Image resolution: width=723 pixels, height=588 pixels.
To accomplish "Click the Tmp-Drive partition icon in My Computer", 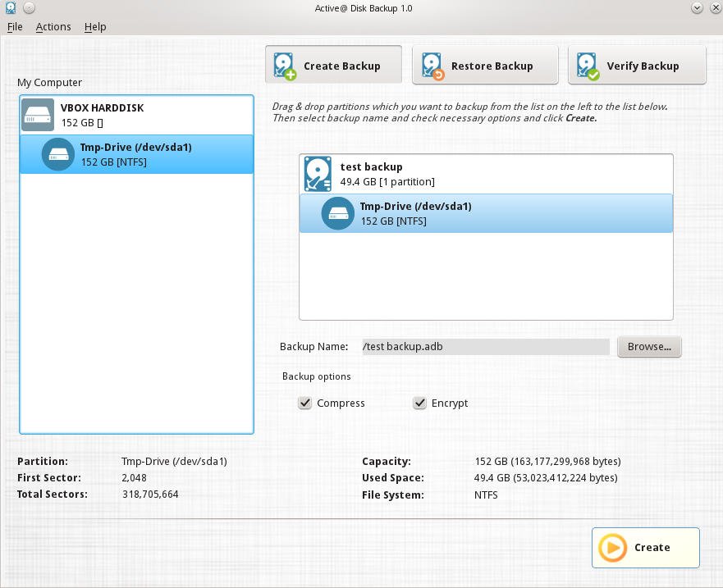I will pyautogui.click(x=57, y=154).
